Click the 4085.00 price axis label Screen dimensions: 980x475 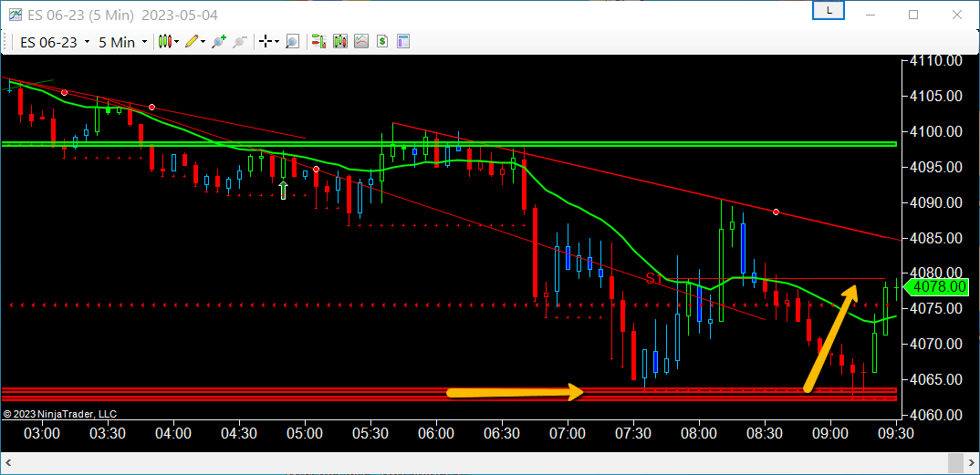tap(936, 238)
